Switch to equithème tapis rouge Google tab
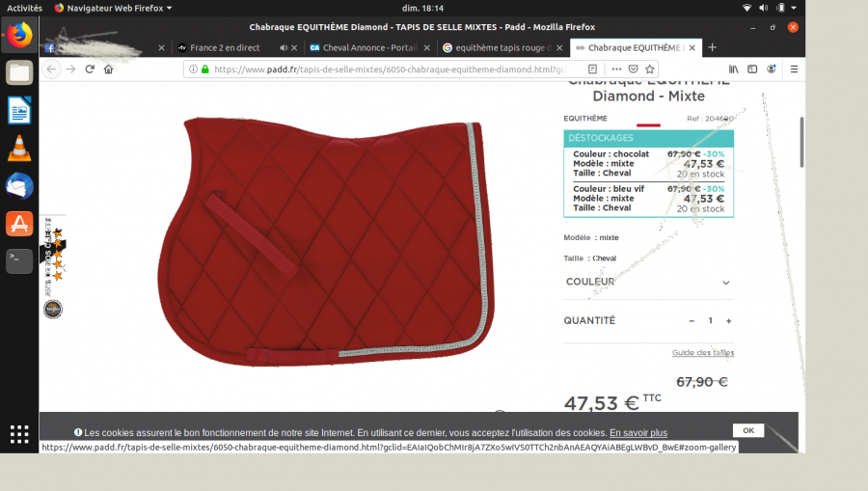This screenshot has width=868, height=491. [502, 47]
